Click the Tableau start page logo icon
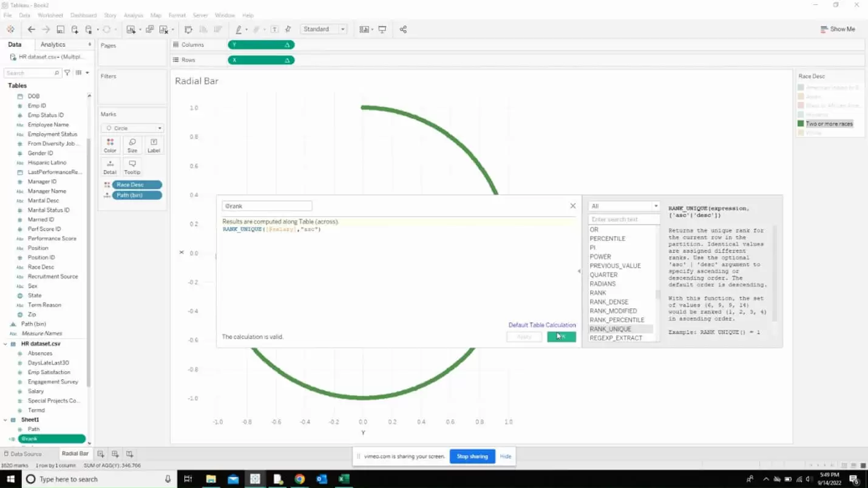Screen dimensions: 868x488 point(10,29)
